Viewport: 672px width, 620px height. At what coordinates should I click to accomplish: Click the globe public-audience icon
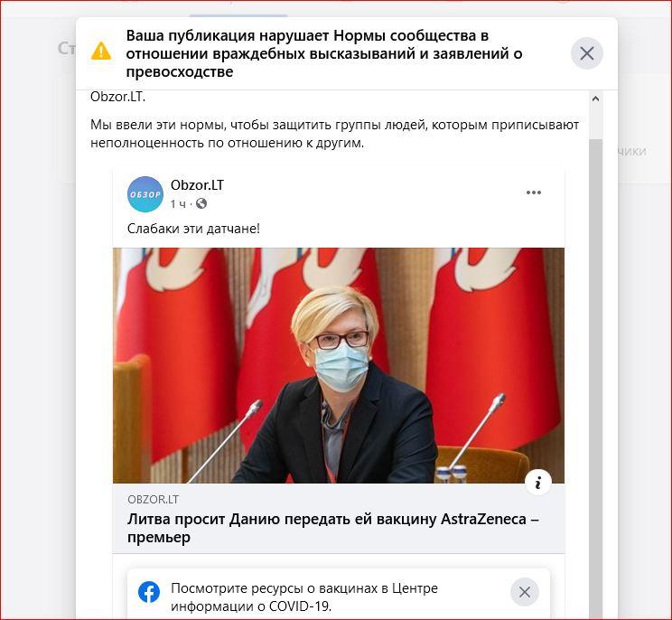click(x=201, y=203)
